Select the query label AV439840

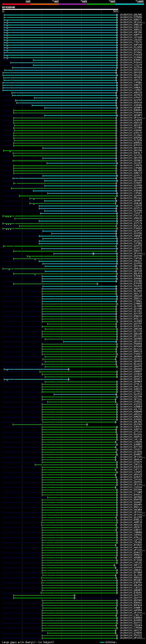coord(8,8)
